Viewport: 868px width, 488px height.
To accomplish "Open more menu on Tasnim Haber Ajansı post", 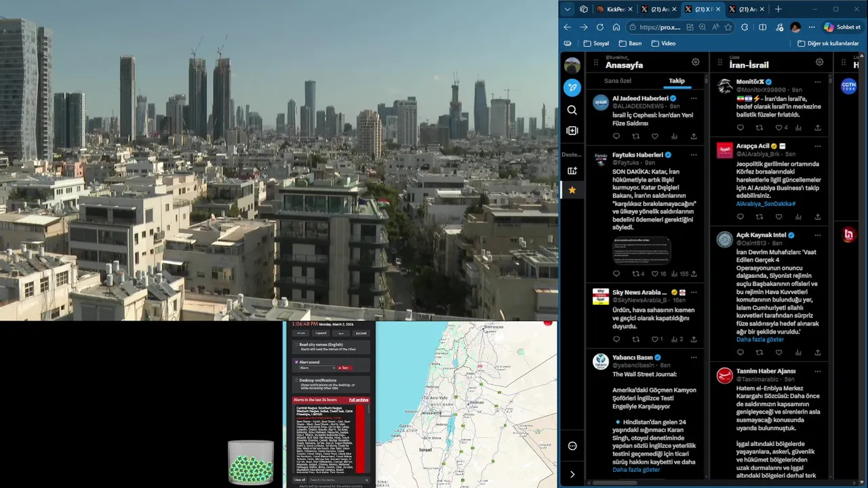I will [x=818, y=371].
